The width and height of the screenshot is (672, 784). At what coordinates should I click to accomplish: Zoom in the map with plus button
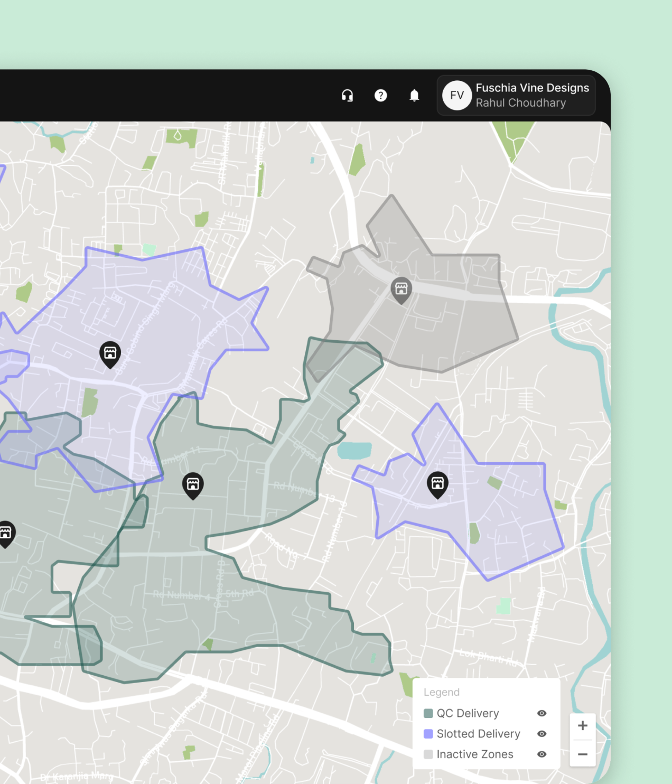tap(582, 726)
